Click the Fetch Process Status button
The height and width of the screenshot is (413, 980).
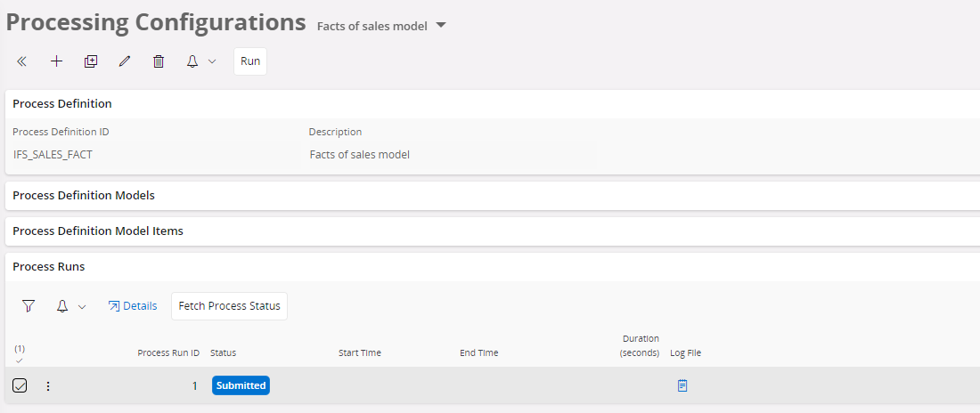[x=229, y=306]
